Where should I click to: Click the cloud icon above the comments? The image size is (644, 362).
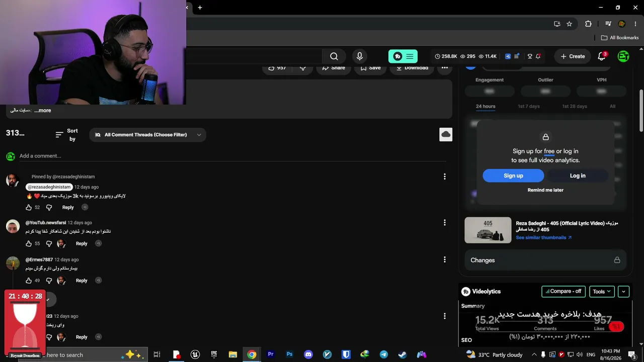click(446, 134)
